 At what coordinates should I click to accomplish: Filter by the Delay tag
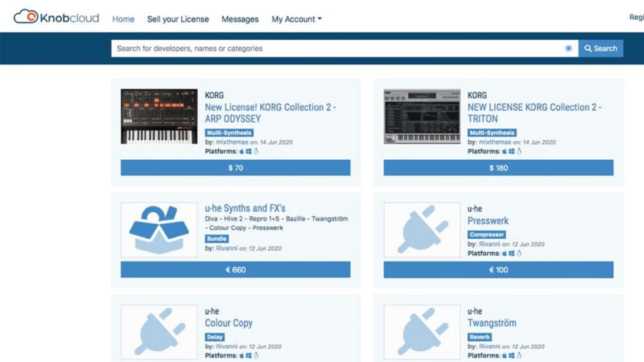[215, 337]
